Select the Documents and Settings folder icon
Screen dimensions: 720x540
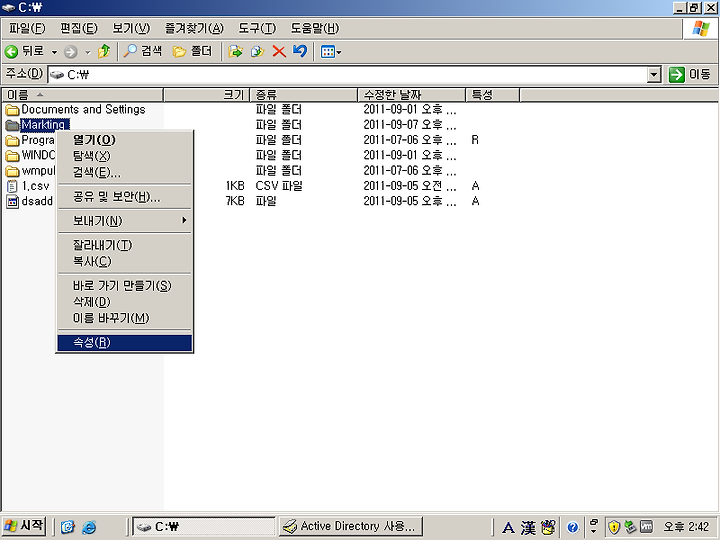(12, 110)
